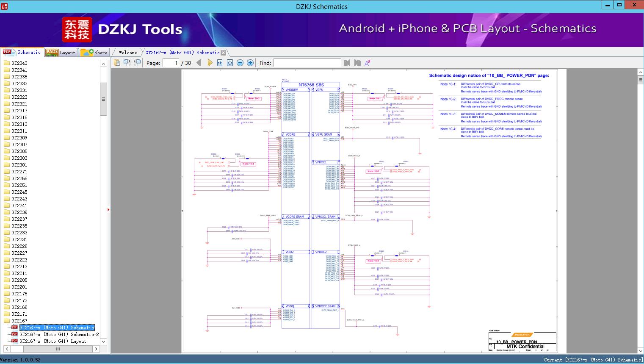
Task: Close the XT2167-x Schematic document tab
Action: click(x=224, y=53)
